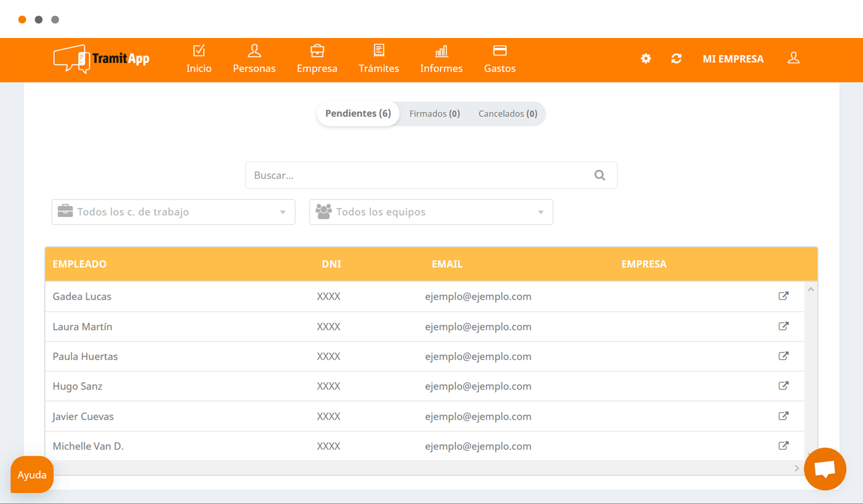Expand Todos los c. de trabajo dropdown
This screenshot has width=863, height=504.
click(173, 212)
